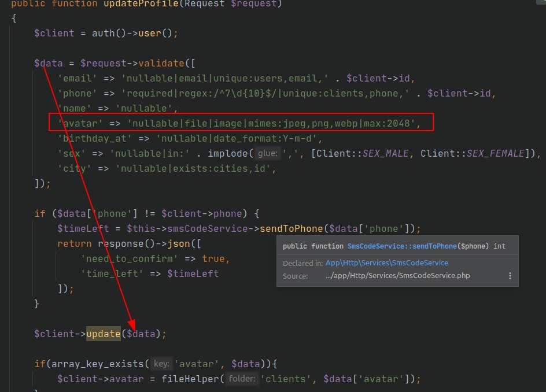
Task: Click the folder: parameter hint
Action: [x=242, y=379]
